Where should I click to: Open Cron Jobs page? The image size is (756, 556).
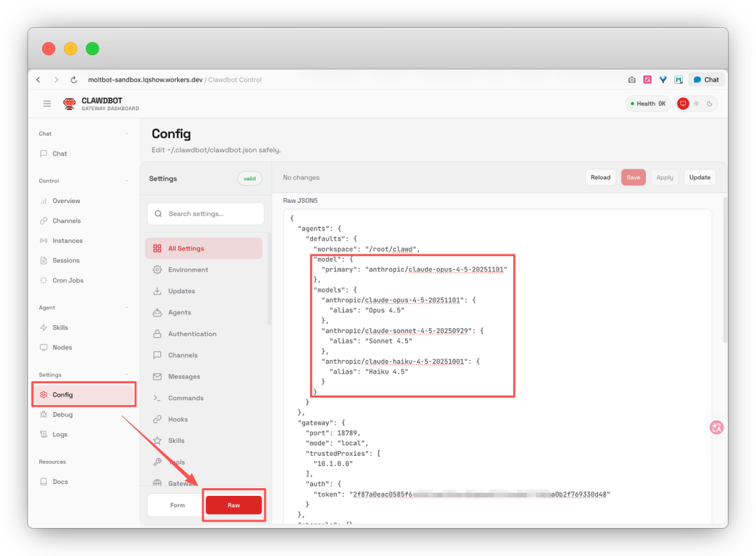tap(67, 280)
